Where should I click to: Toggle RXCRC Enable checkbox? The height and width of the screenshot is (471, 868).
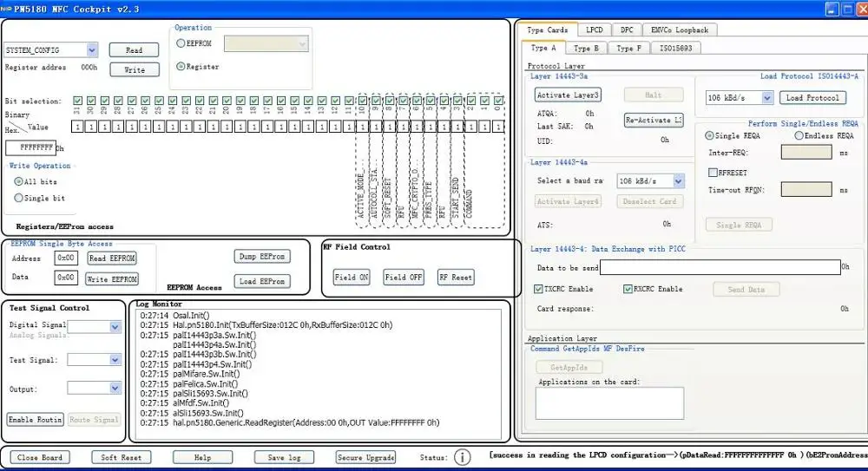coord(628,289)
